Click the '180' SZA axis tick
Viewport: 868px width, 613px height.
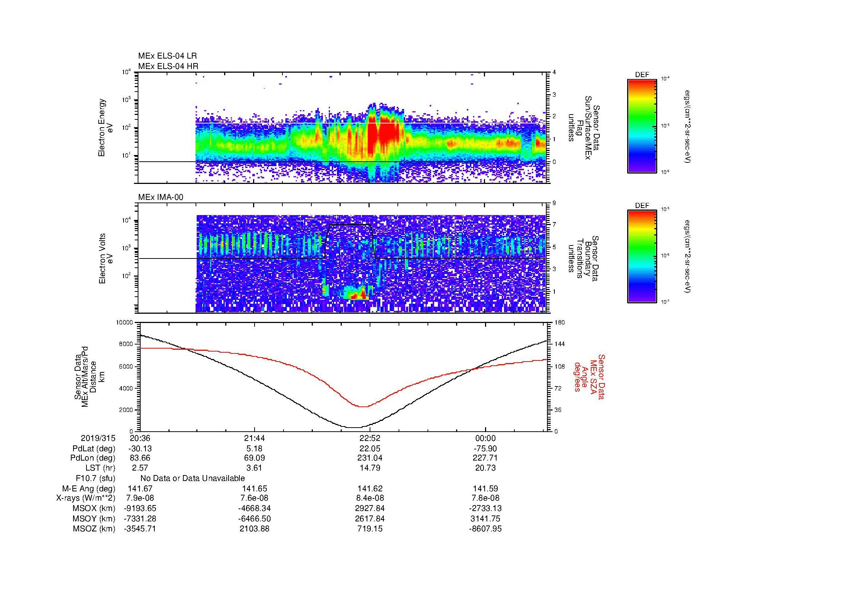(560, 322)
